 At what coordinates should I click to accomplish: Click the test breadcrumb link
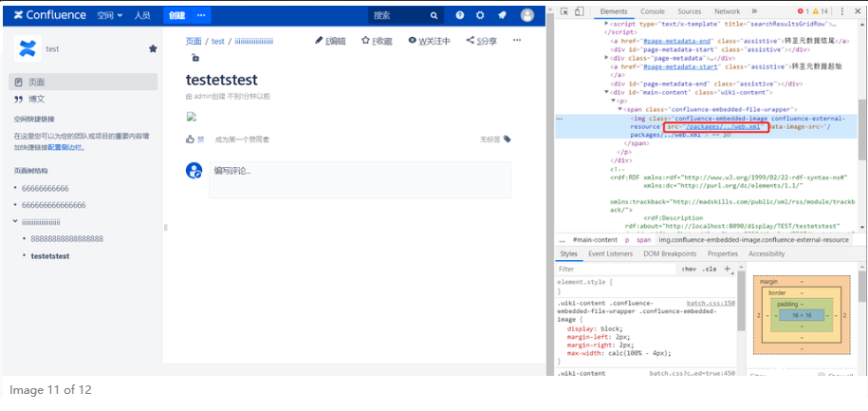point(218,41)
